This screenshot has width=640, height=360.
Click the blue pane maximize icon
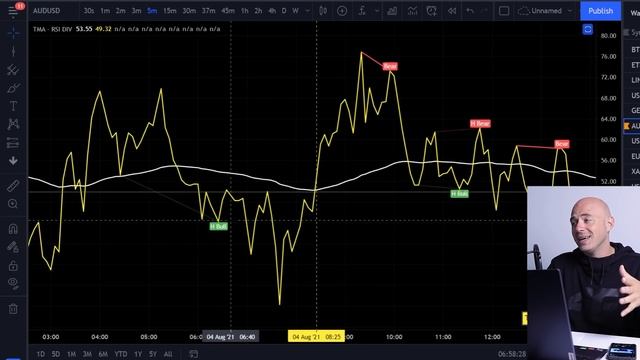click(x=587, y=29)
